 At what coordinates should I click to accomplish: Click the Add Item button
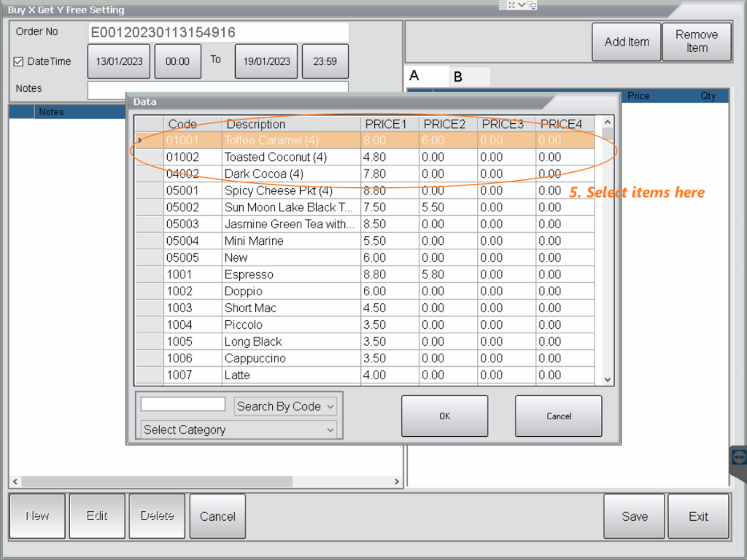click(627, 42)
